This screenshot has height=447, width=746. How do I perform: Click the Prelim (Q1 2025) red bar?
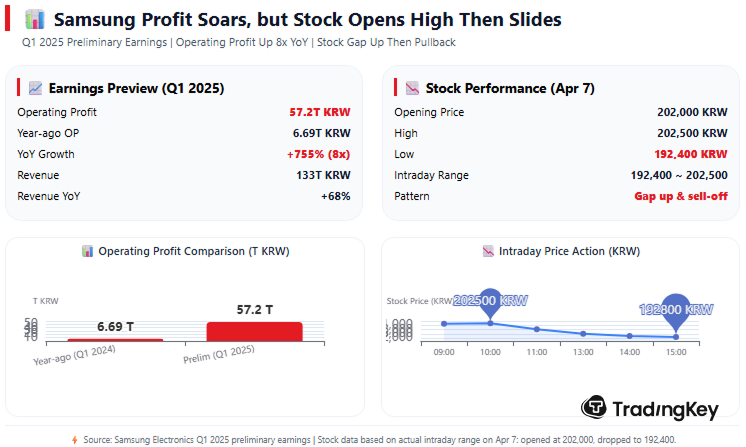[254, 331]
